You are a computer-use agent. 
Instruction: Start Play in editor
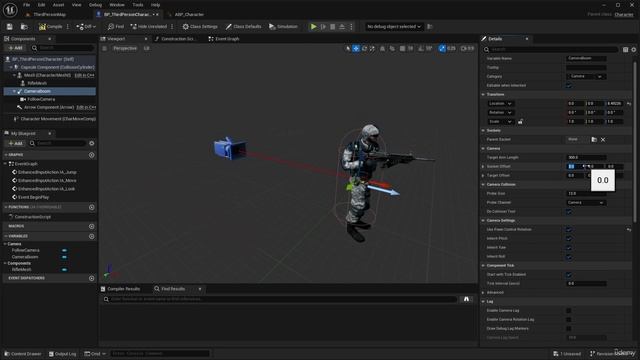click(313, 27)
